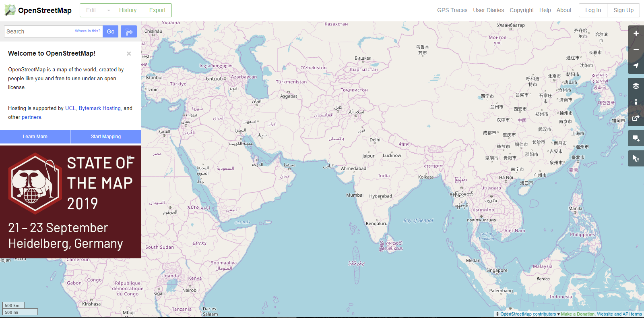
Task: Click the Kenya country label
Action: (x=195, y=279)
